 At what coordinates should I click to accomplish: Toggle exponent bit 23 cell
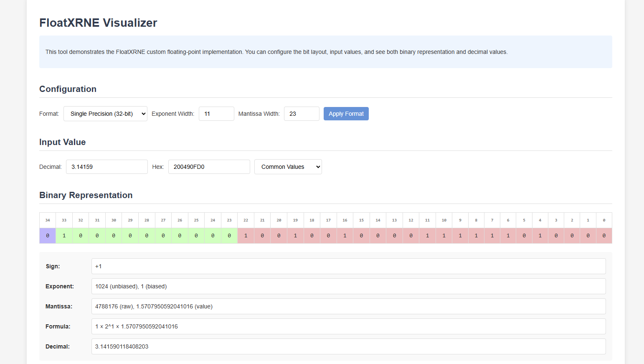pos(229,236)
